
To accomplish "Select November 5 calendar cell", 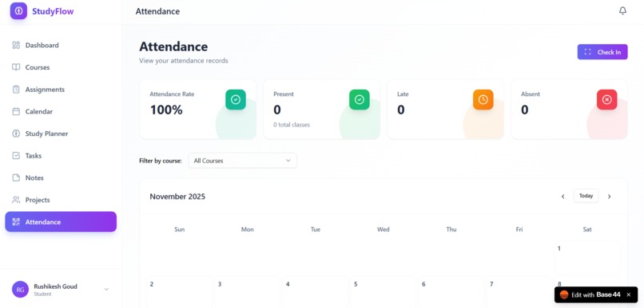I will point(384,292).
